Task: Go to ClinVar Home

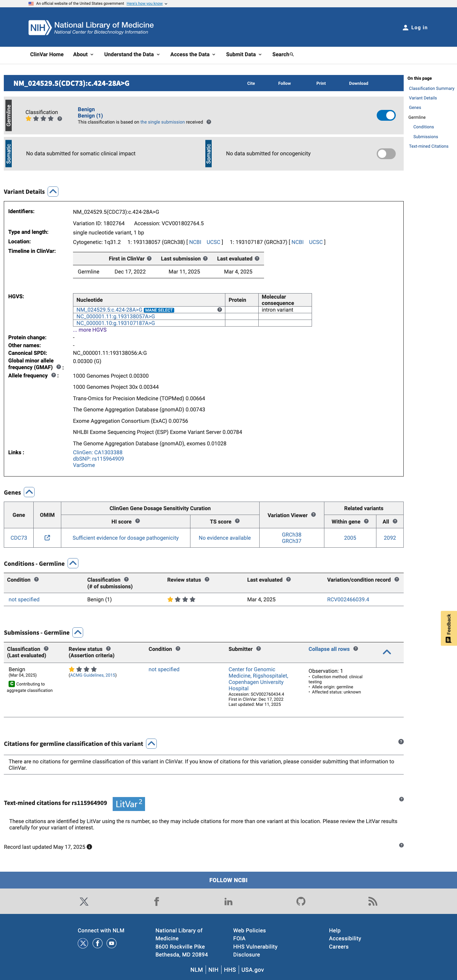Action: pos(47,54)
